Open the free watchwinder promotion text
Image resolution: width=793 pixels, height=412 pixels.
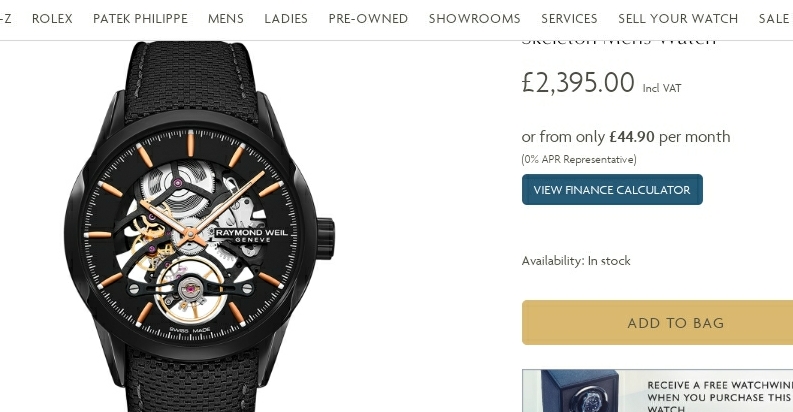click(x=720, y=397)
